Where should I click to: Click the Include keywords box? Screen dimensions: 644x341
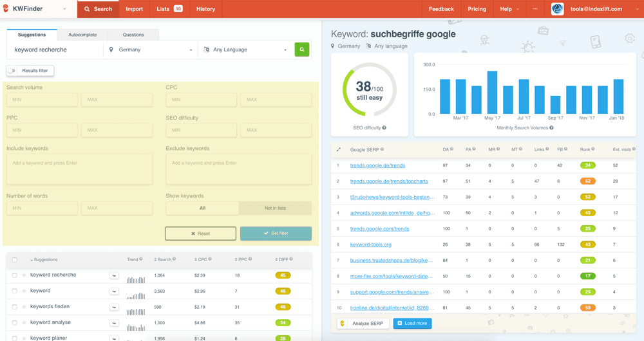tap(79, 169)
